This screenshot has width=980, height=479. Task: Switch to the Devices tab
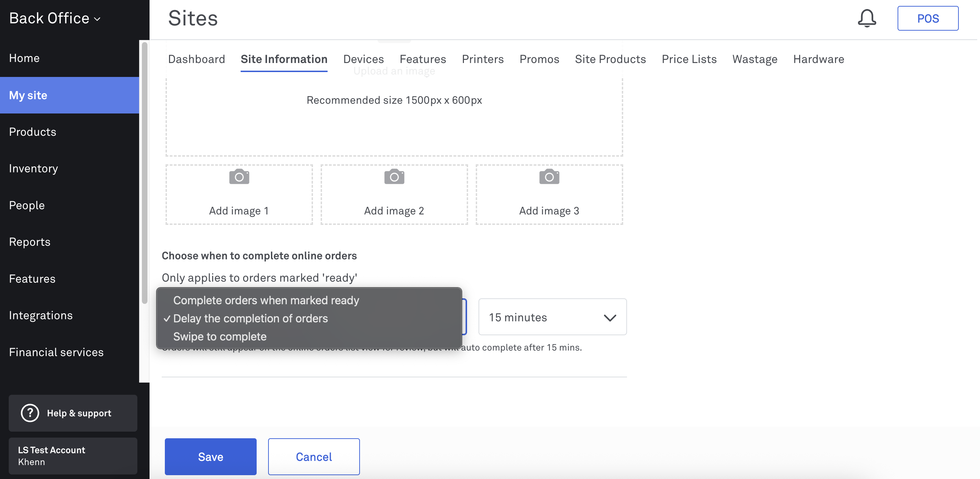click(x=363, y=59)
